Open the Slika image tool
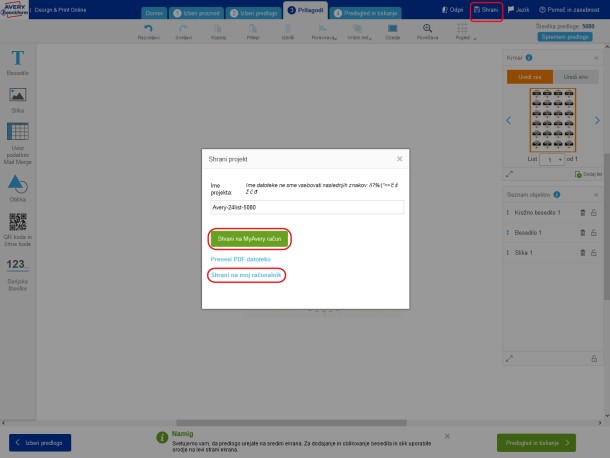 [17, 97]
